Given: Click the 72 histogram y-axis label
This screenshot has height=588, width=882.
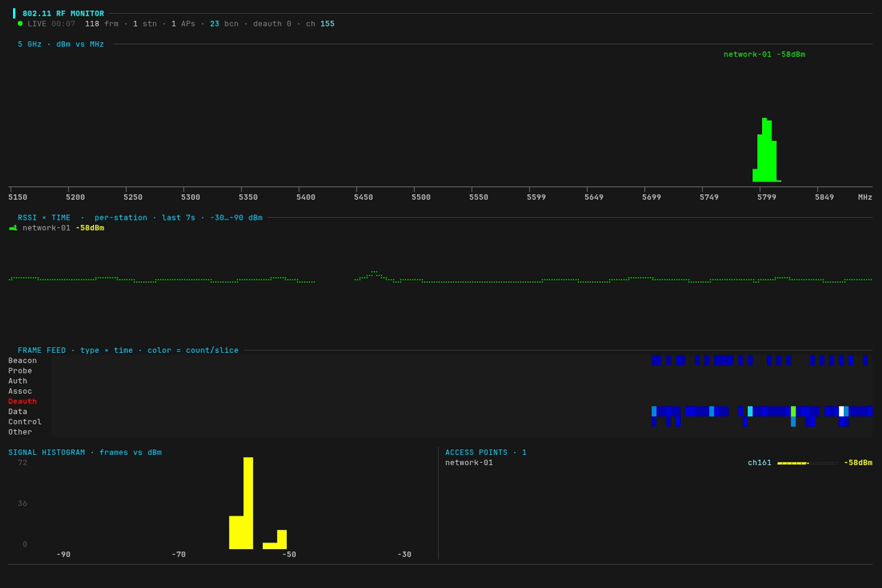Looking at the screenshot, I should pyautogui.click(x=22, y=463).
